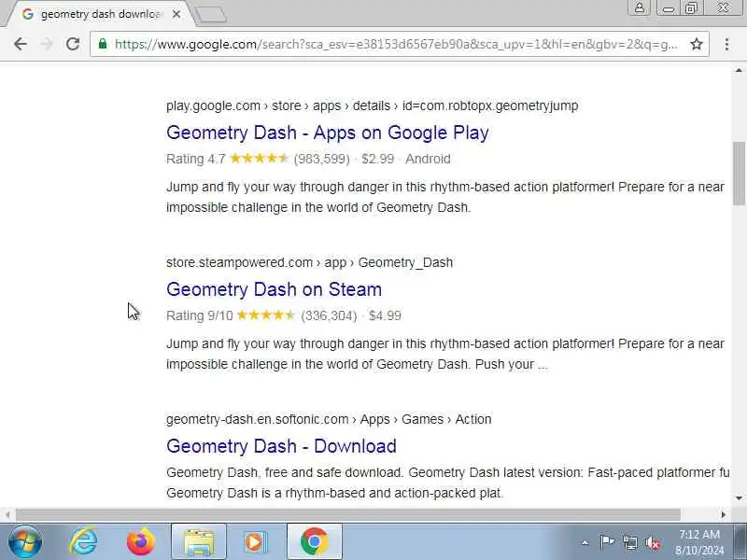Click the vertical scrollbar up arrow

tap(739, 71)
